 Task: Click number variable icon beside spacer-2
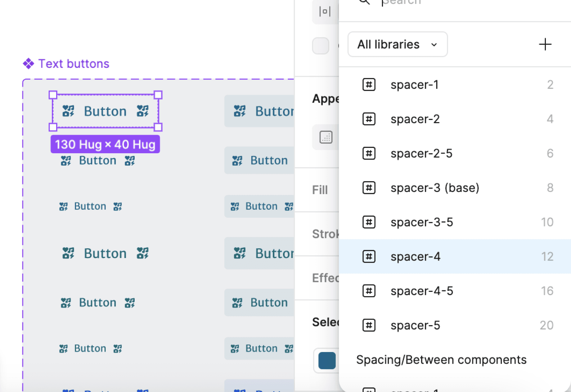369,119
